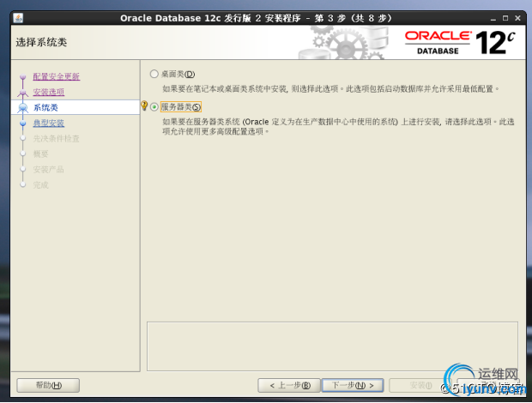Close the Oracle installer window

(517, 18)
